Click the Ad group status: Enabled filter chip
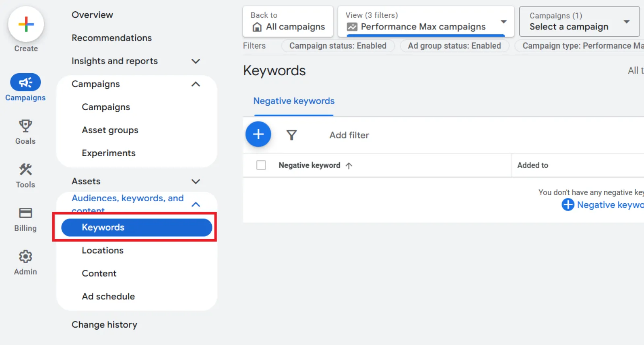The image size is (644, 345). pos(454,46)
